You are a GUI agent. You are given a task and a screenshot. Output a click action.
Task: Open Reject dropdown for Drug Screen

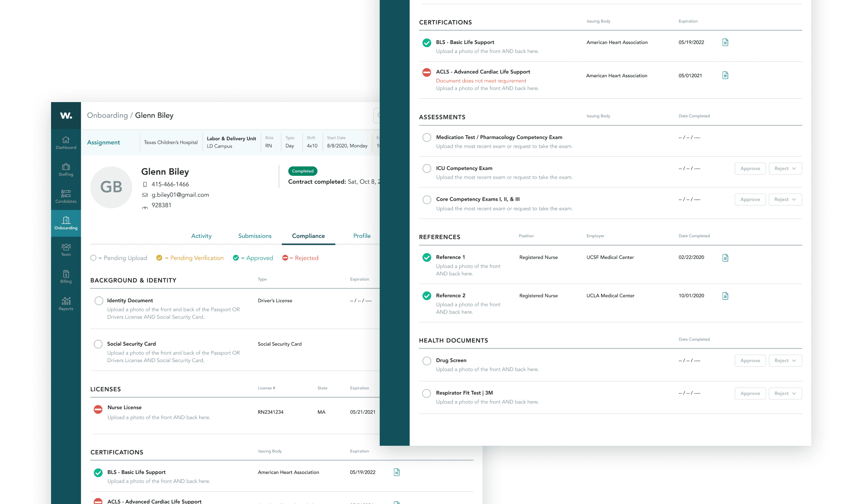coord(785,361)
